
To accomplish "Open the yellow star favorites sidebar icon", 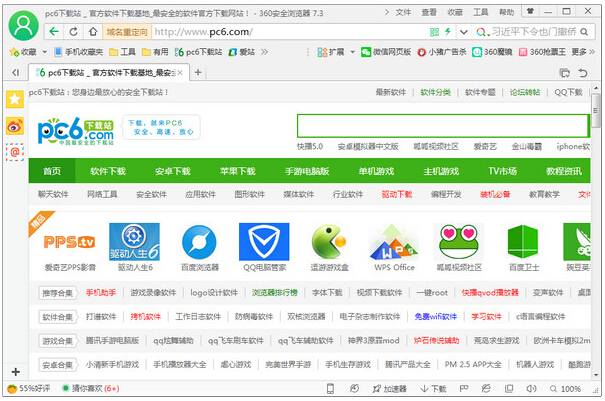I will 15,100.
